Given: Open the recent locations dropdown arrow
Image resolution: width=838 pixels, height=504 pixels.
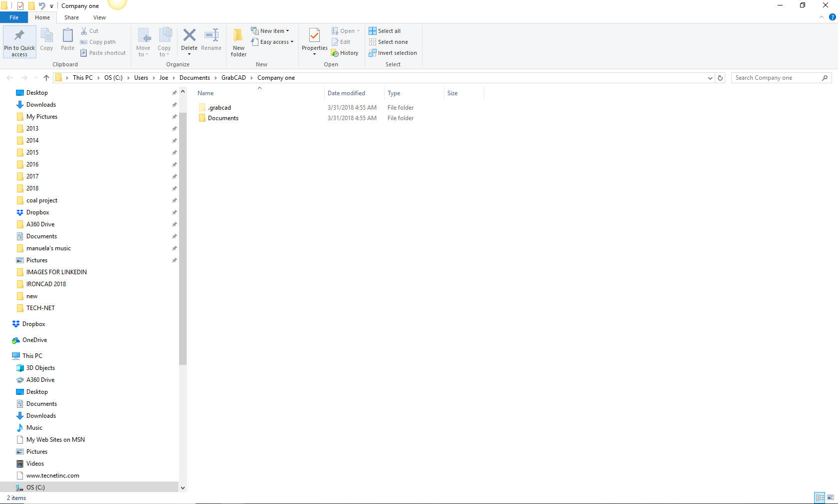Looking at the screenshot, I should (36, 78).
